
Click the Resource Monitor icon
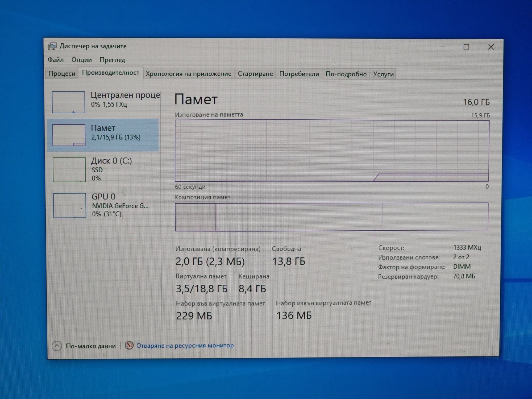(129, 345)
